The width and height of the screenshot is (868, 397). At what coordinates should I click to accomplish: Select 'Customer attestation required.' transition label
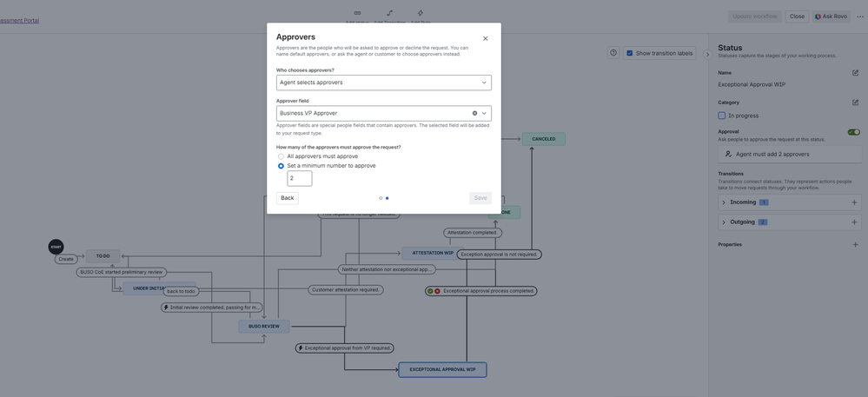346,289
